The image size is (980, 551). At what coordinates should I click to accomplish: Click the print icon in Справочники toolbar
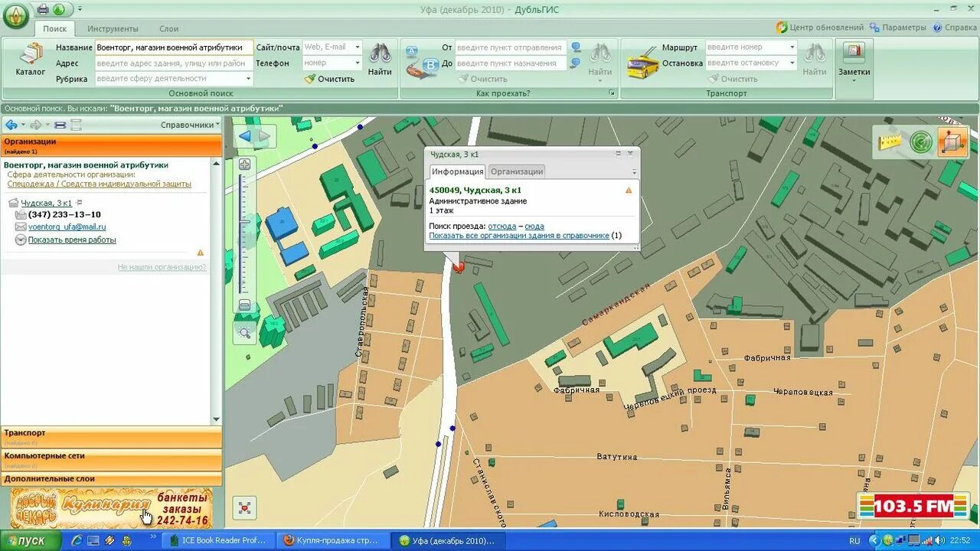[60, 125]
